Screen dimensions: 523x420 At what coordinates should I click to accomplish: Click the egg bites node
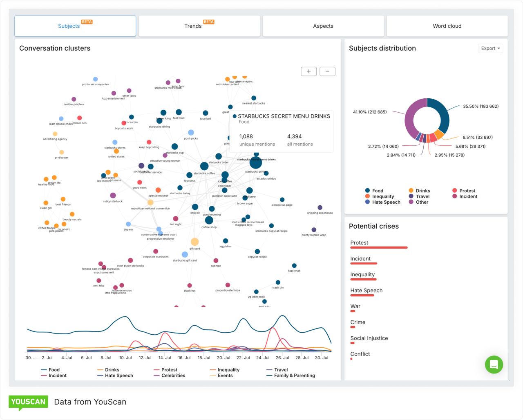226,241
